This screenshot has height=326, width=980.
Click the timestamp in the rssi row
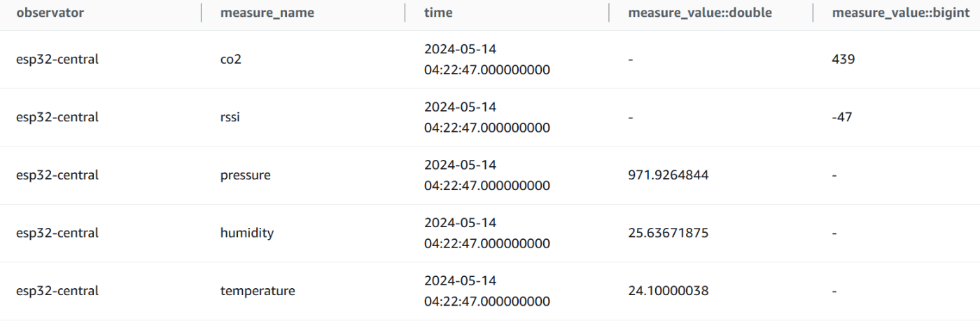click(487, 117)
